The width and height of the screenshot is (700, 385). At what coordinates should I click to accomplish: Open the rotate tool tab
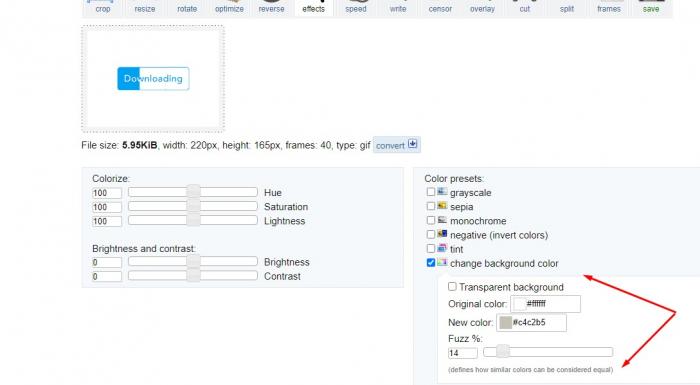point(187,8)
